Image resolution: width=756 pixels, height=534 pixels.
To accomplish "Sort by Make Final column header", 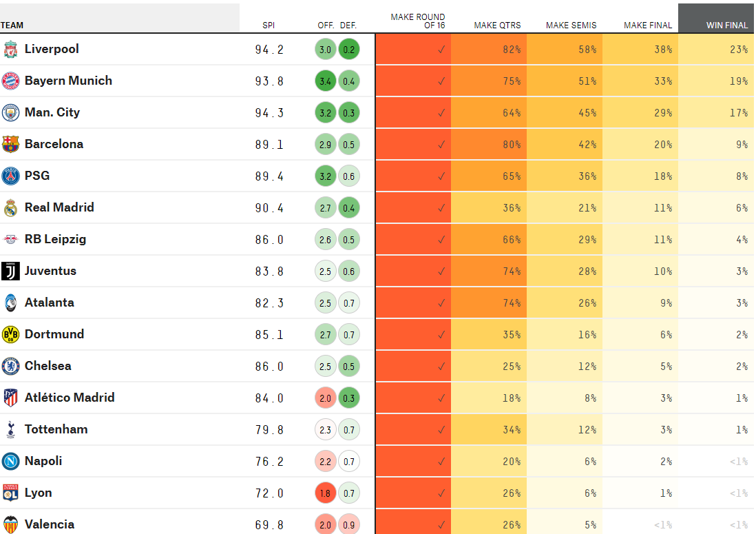I will click(x=647, y=25).
